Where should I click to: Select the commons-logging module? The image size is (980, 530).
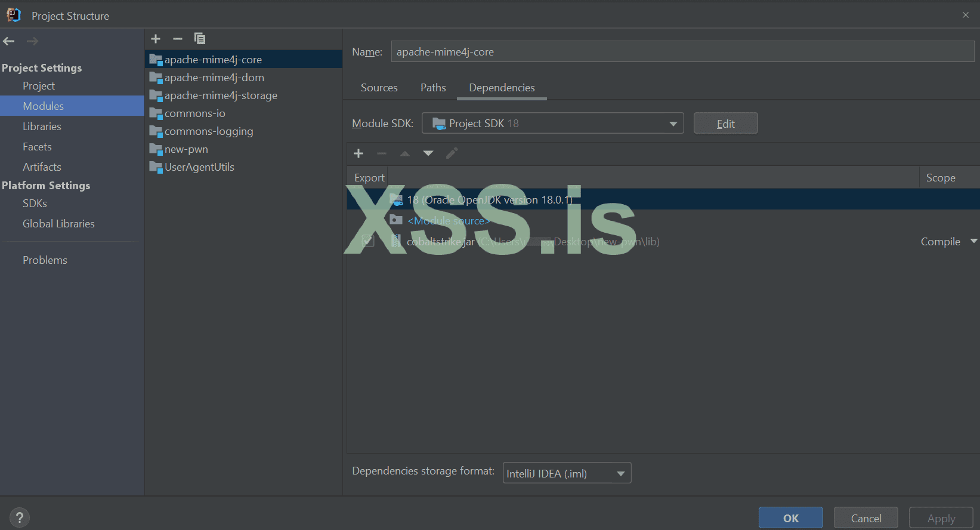(244, 131)
